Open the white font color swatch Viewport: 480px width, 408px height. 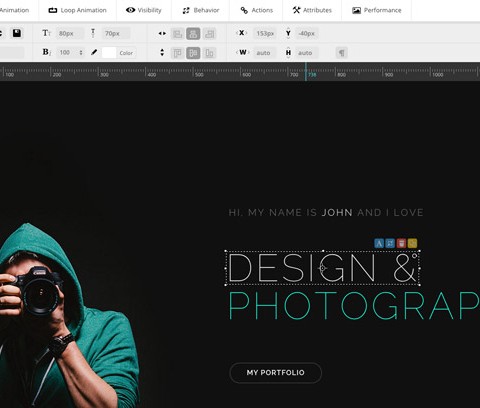(x=109, y=53)
